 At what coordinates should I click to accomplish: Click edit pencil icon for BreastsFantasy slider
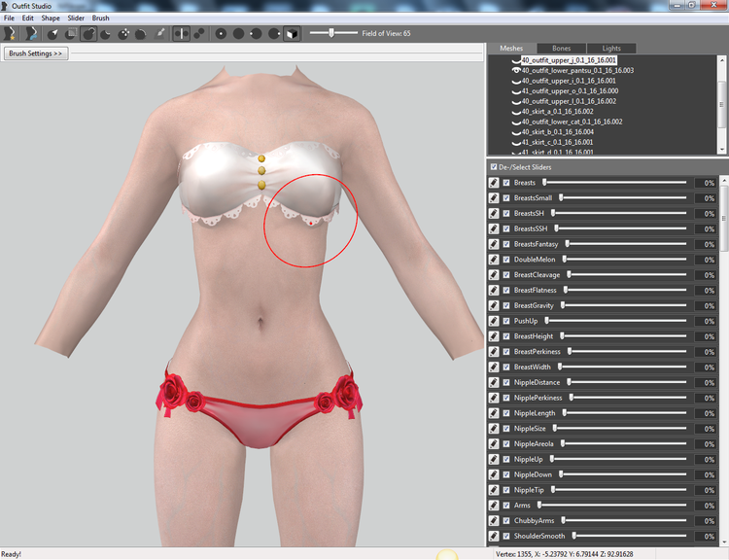pos(494,244)
